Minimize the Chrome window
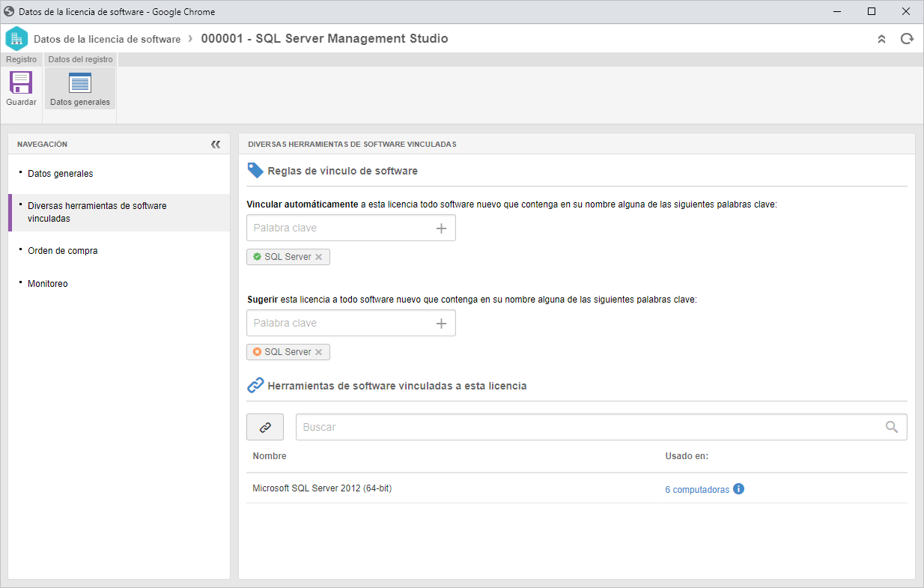 click(x=837, y=11)
